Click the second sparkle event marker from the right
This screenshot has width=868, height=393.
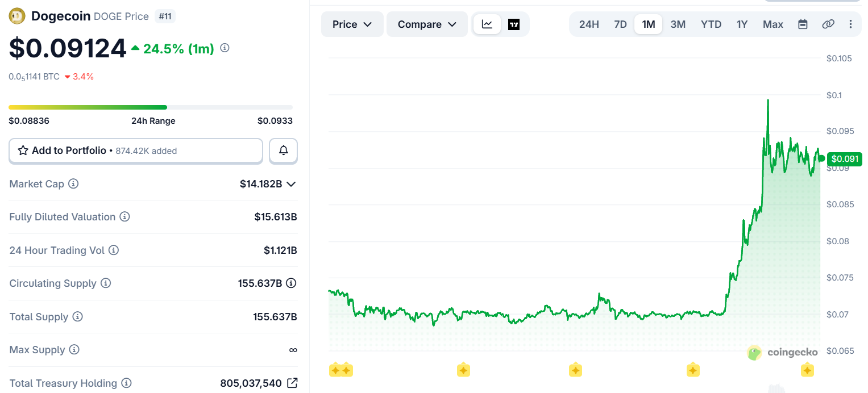point(692,370)
